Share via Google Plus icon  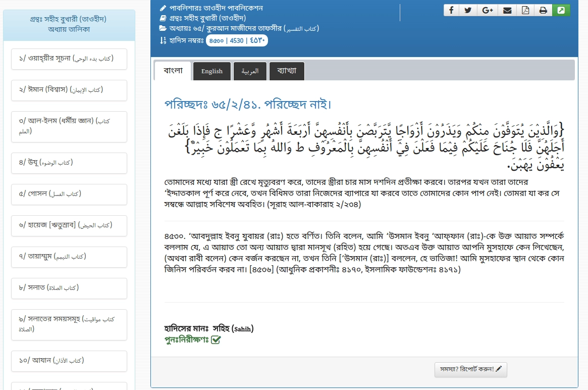point(487,10)
